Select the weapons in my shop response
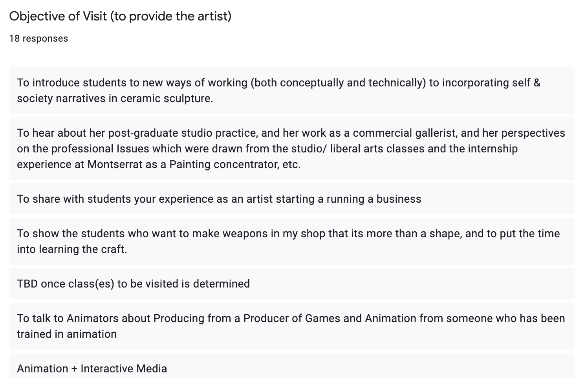This screenshot has width=586, height=392. pyautogui.click(x=292, y=241)
